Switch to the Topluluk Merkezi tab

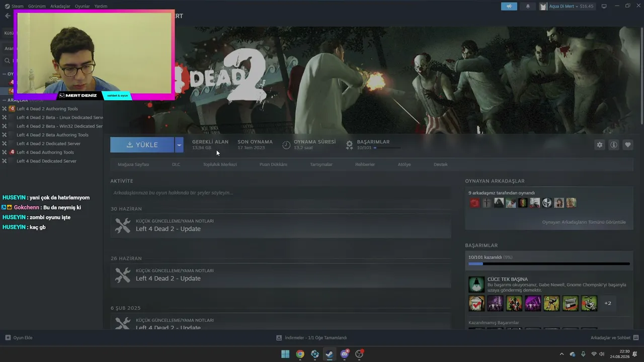[x=220, y=164]
